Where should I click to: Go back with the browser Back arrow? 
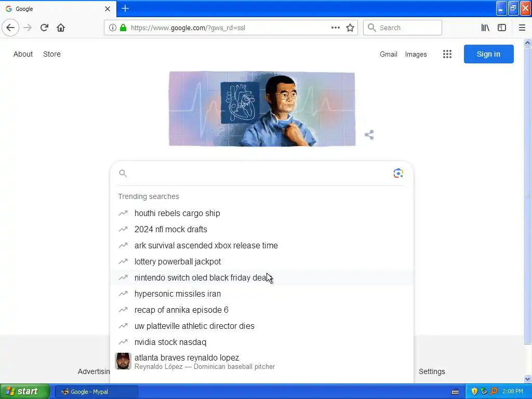[10, 28]
